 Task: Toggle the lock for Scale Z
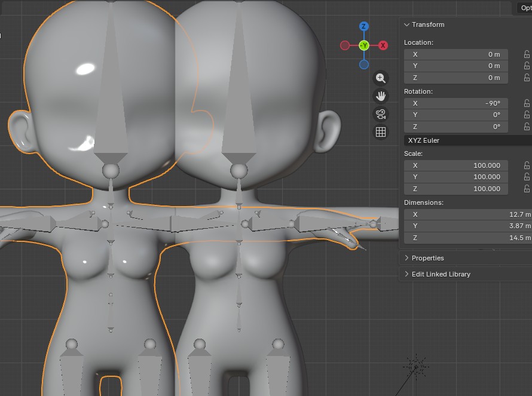[x=527, y=189]
